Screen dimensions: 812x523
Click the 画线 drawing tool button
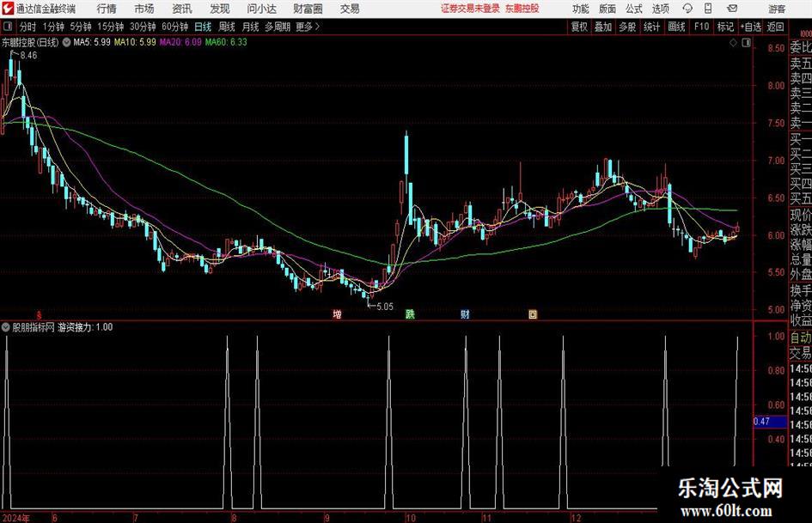tap(676, 27)
